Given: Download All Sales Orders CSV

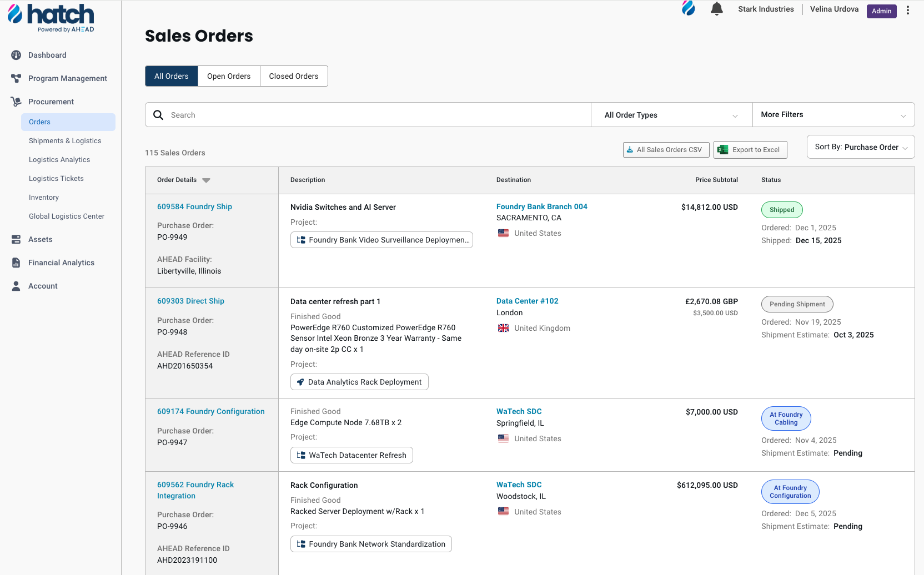Looking at the screenshot, I should pos(666,149).
